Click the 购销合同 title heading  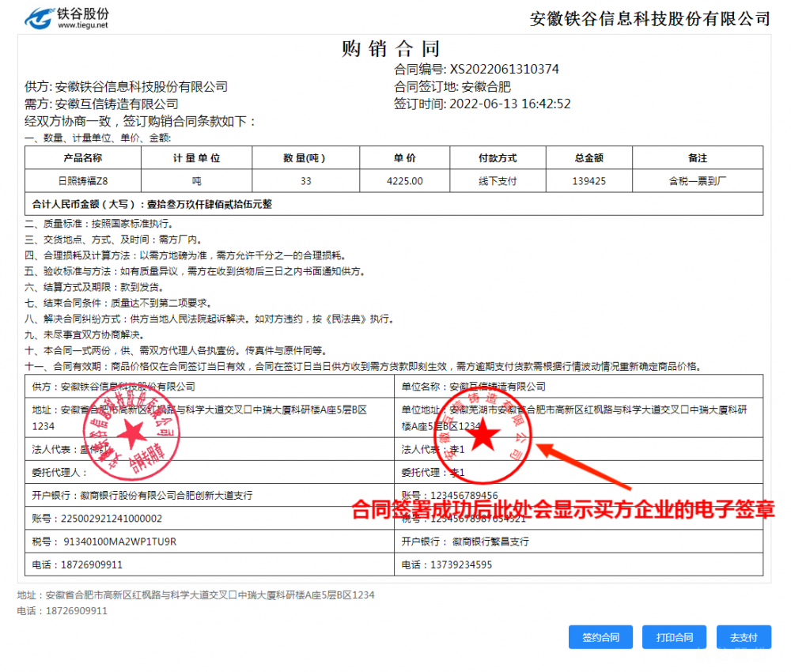(391, 49)
